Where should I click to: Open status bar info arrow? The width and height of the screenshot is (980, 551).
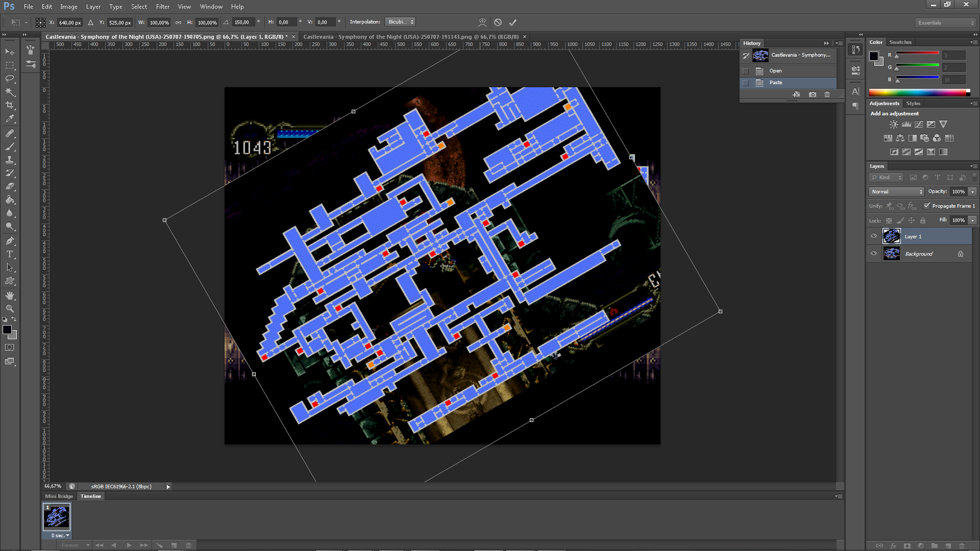click(x=168, y=487)
